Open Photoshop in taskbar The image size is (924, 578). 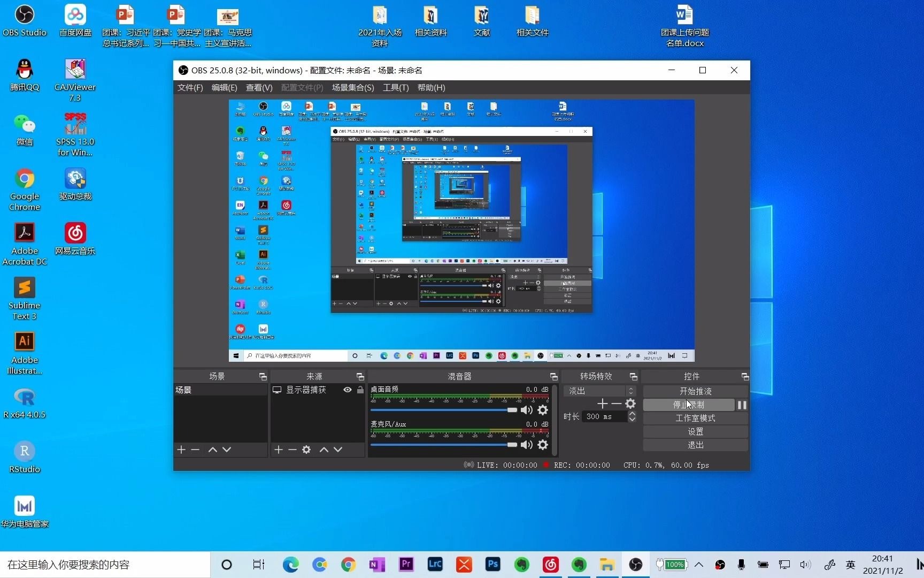(x=493, y=564)
